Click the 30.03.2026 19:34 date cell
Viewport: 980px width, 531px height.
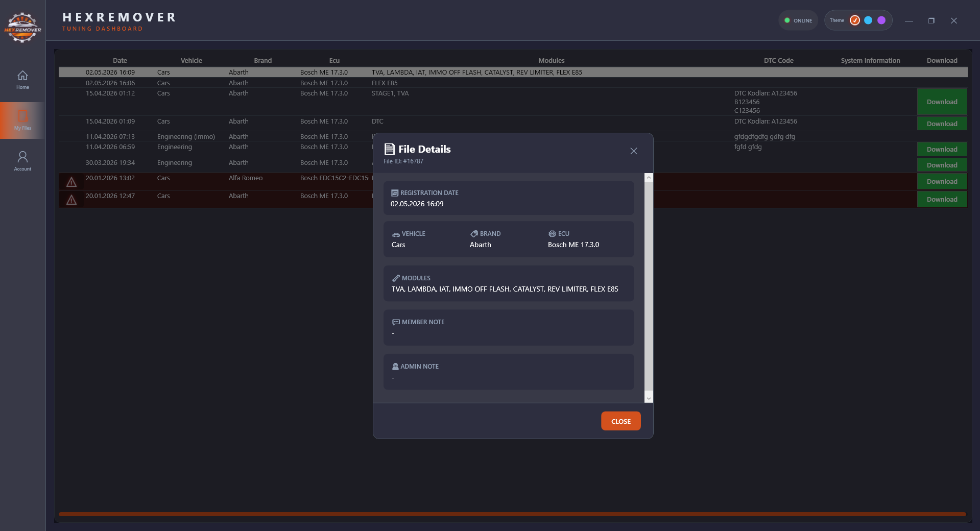click(110, 163)
